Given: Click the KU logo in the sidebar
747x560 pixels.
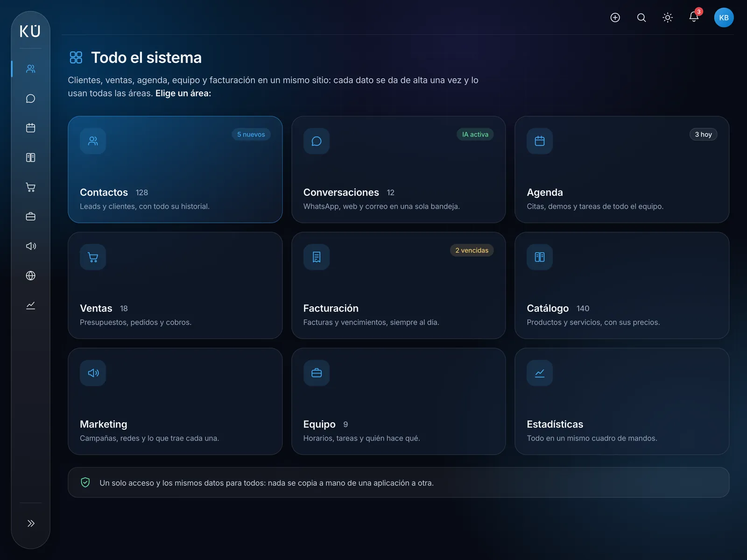Looking at the screenshot, I should click(x=30, y=31).
